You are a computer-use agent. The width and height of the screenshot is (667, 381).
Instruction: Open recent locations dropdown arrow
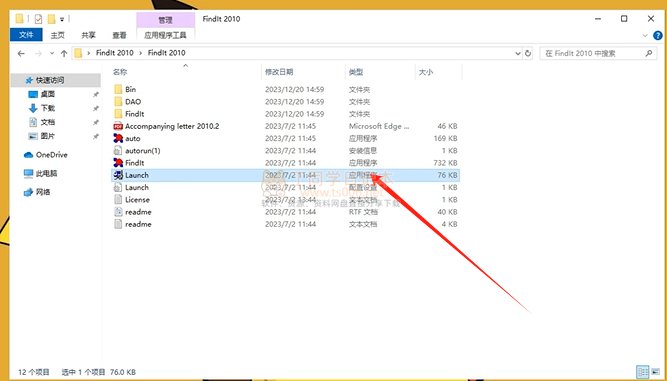52,54
